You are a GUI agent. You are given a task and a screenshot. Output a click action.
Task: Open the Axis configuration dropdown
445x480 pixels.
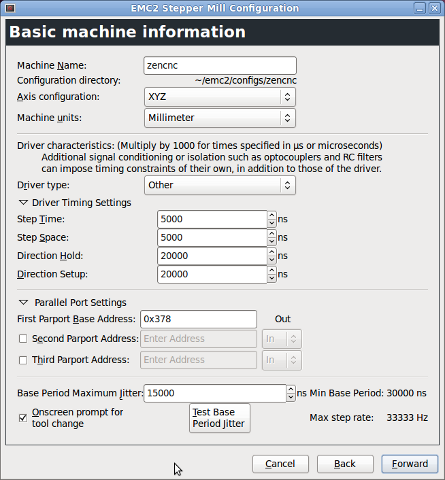pyautogui.click(x=220, y=97)
